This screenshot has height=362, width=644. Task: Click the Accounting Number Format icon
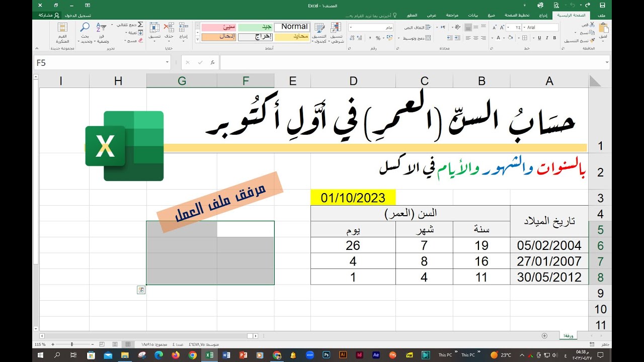(389, 38)
